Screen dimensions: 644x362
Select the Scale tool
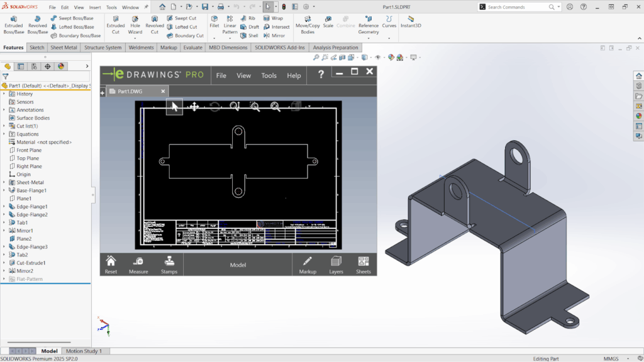point(328,22)
